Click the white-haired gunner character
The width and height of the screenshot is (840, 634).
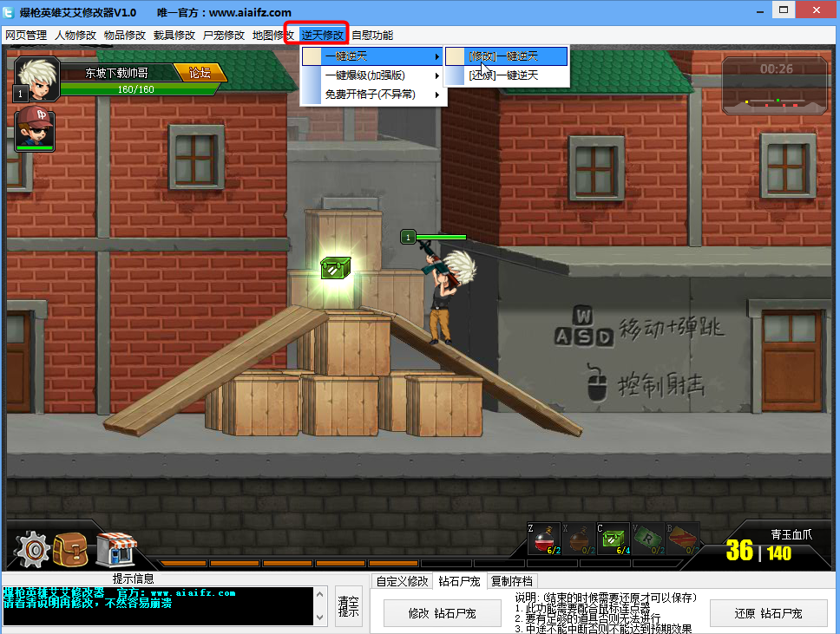(x=447, y=295)
